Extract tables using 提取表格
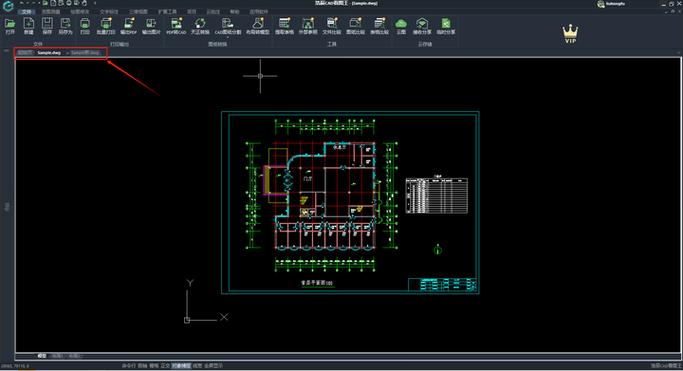This screenshot has height=371, width=683. point(284,26)
